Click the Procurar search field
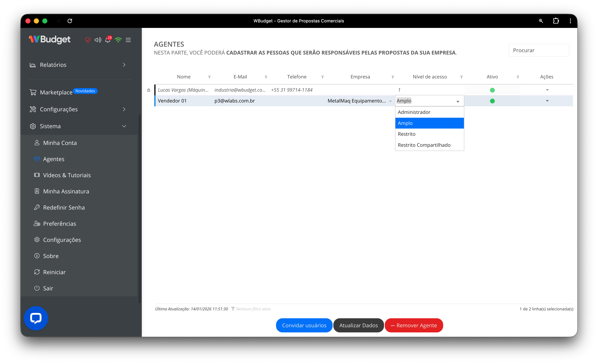Image resolution: width=598 pixels, height=364 pixels. [x=538, y=50]
